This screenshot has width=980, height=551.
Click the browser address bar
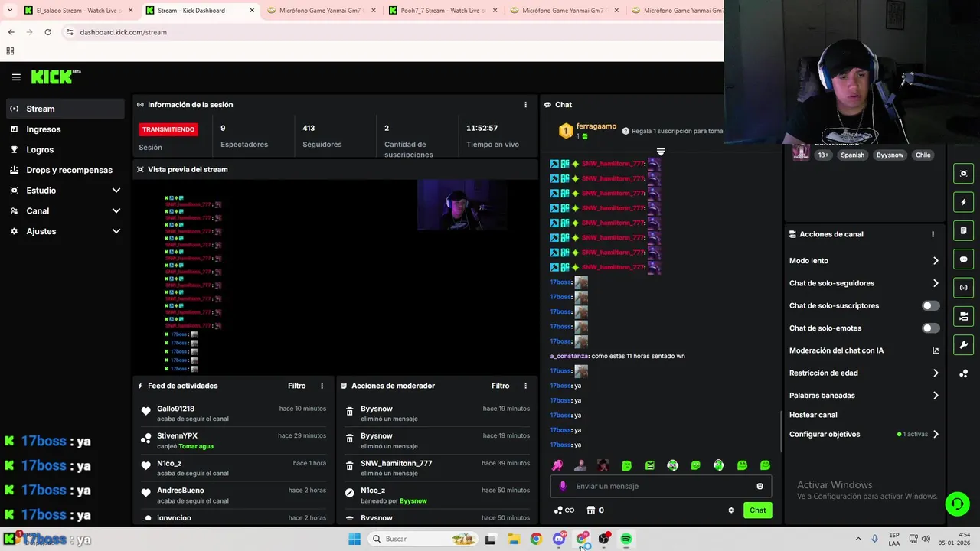coord(390,32)
